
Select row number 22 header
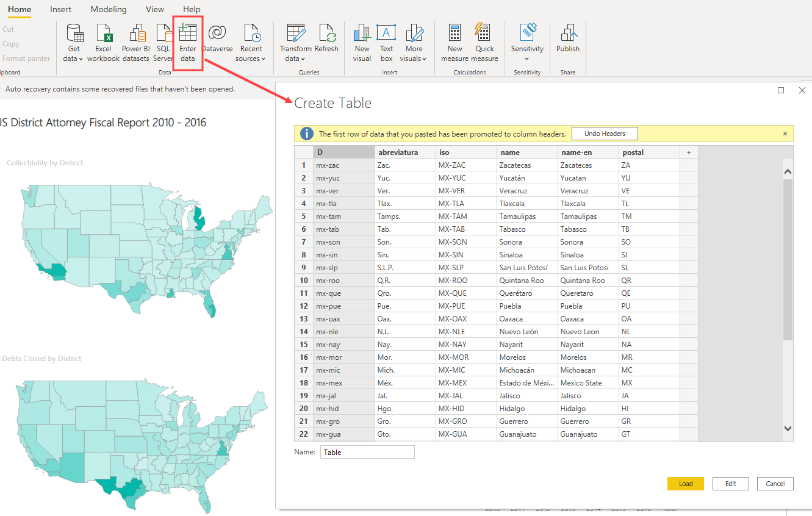coord(303,434)
